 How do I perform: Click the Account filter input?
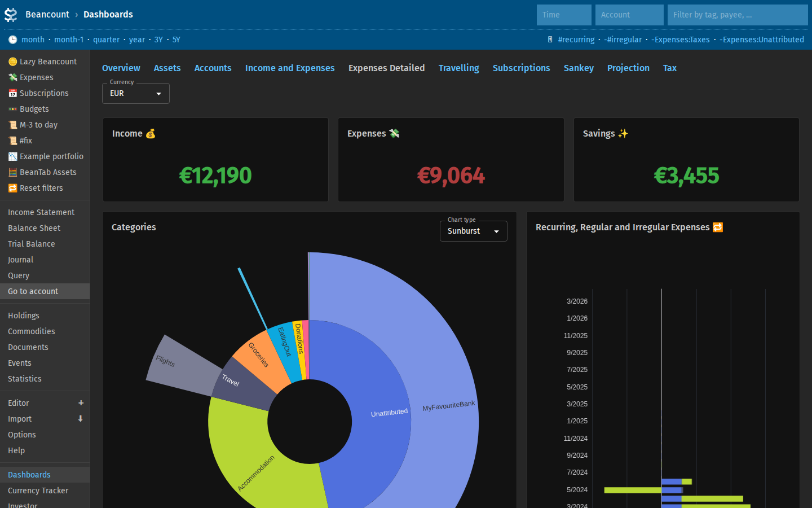pos(629,15)
